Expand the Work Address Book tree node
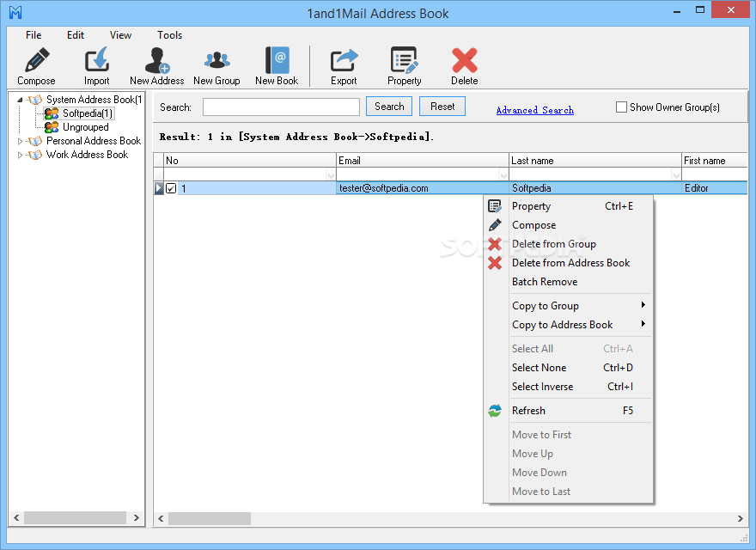The image size is (756, 550). point(20,156)
